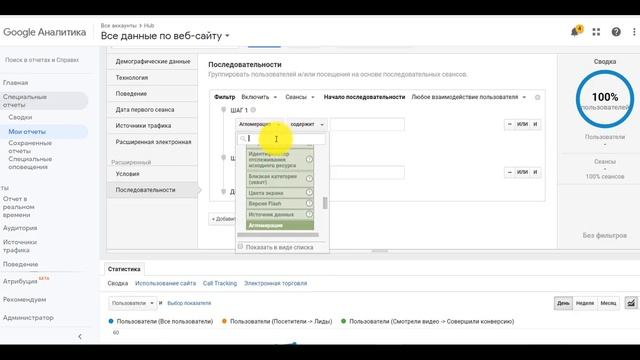This screenshot has width=640, height=360.
Task: Click the step 2 value input field
Action: 367,172
